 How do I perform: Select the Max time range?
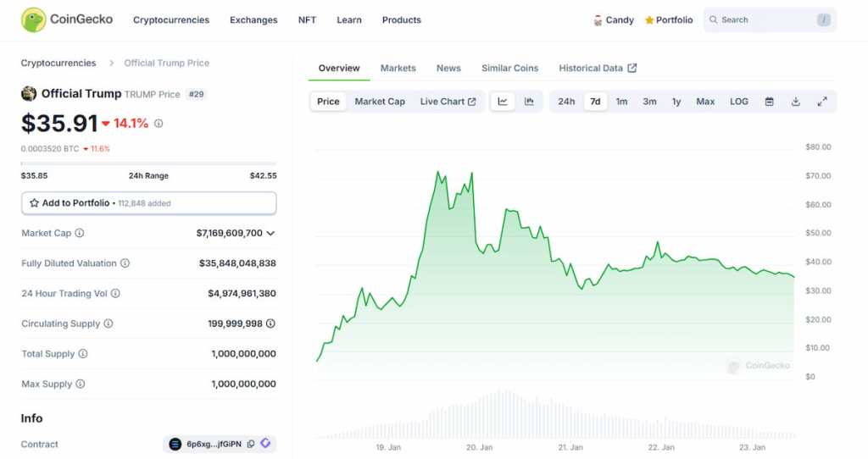(705, 102)
